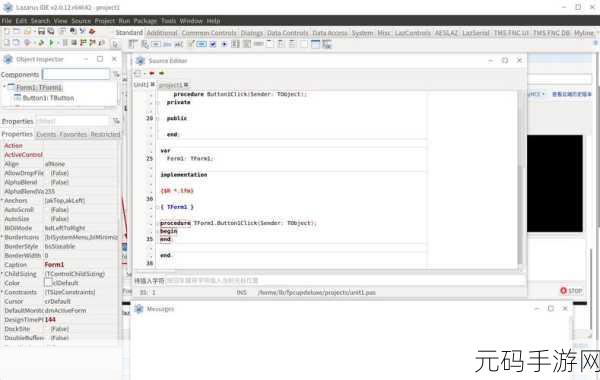
Task: Select the palette selection arrow tool
Action: pyautogui.click(x=115, y=44)
